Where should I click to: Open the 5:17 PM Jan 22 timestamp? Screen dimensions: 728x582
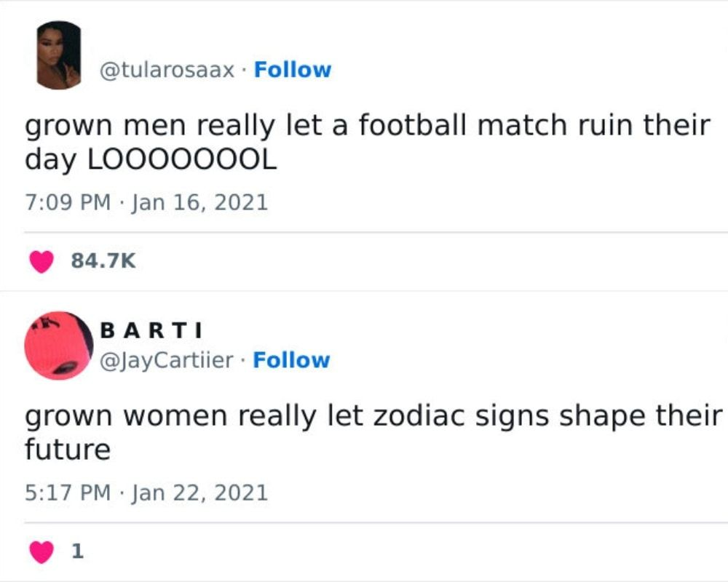tap(146, 493)
